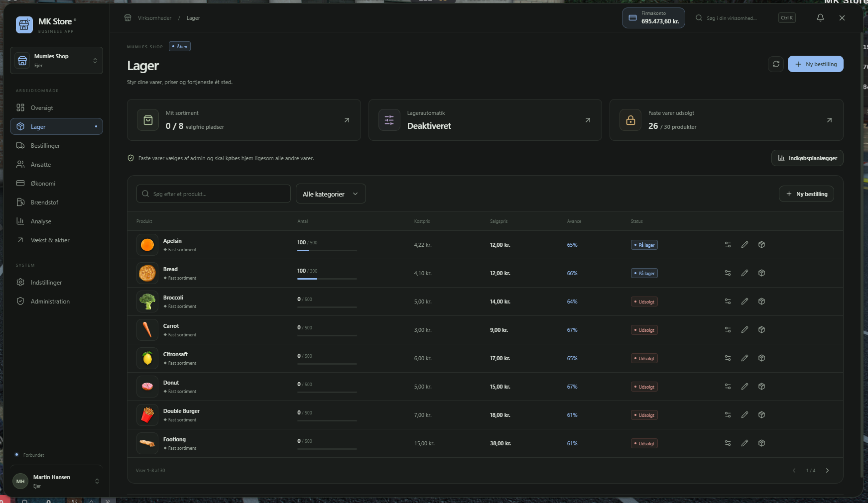The height and width of the screenshot is (503, 868).
Task: Click the MK Store logo icon
Action: pos(24,24)
